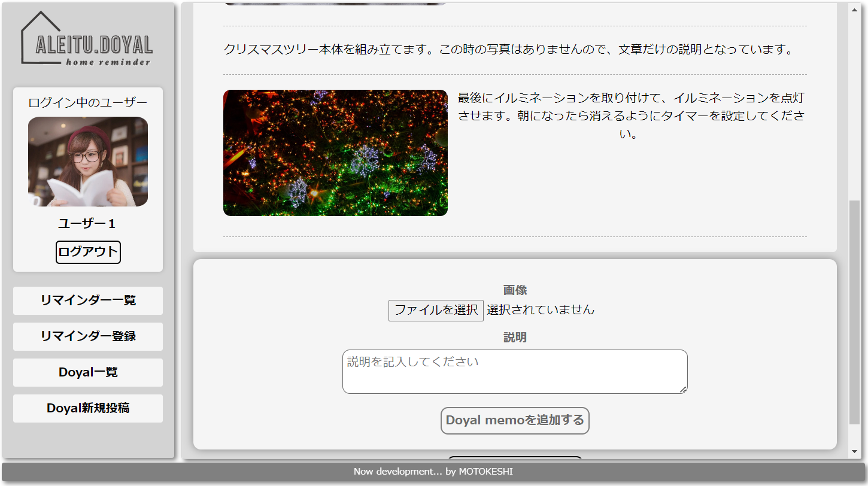Click ファイルを選択 to choose an image
The width and height of the screenshot is (868, 486).
tap(436, 310)
